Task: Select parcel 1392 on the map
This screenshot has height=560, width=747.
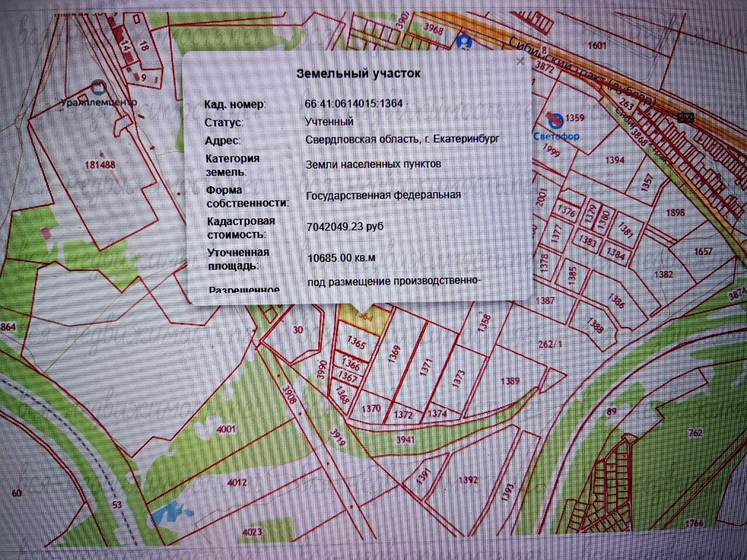Action: tap(467, 480)
